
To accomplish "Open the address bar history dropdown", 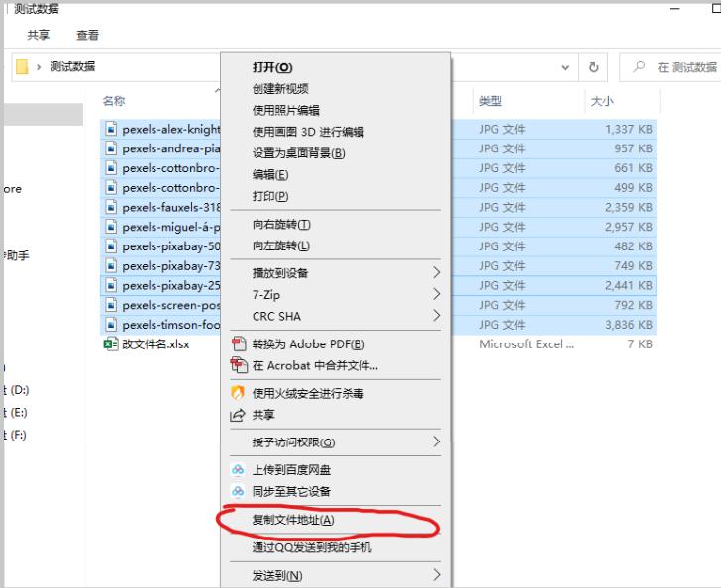I will [566, 67].
